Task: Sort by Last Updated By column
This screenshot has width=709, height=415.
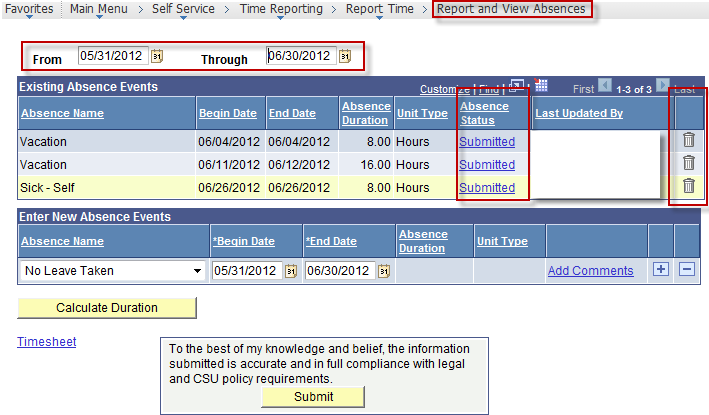Action: coord(579,113)
